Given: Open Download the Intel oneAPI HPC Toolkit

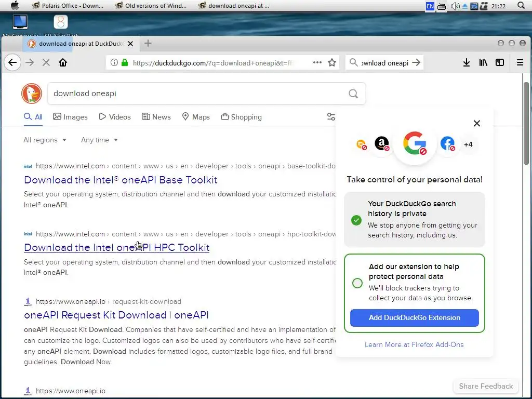Looking at the screenshot, I should tap(117, 247).
